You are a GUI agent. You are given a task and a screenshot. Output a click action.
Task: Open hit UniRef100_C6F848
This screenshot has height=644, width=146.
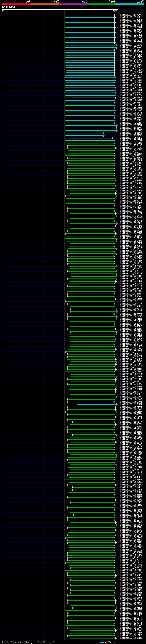(131, 600)
